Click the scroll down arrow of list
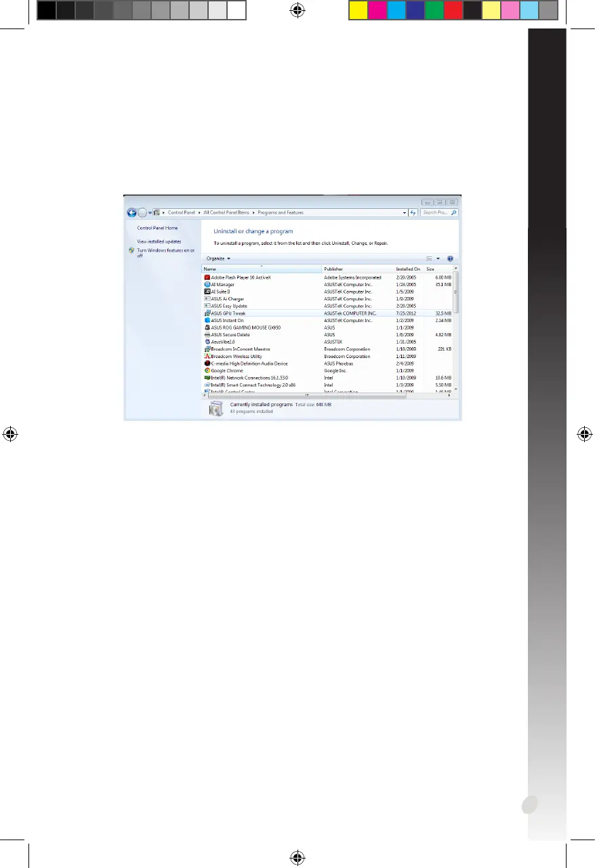Image resolution: width=595 pixels, height=868 pixels. pyautogui.click(x=456, y=389)
